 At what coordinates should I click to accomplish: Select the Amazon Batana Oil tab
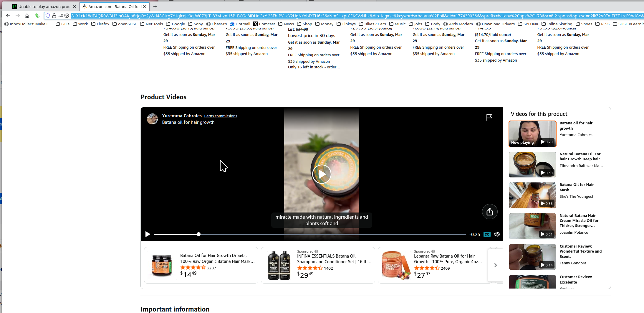pos(114,6)
